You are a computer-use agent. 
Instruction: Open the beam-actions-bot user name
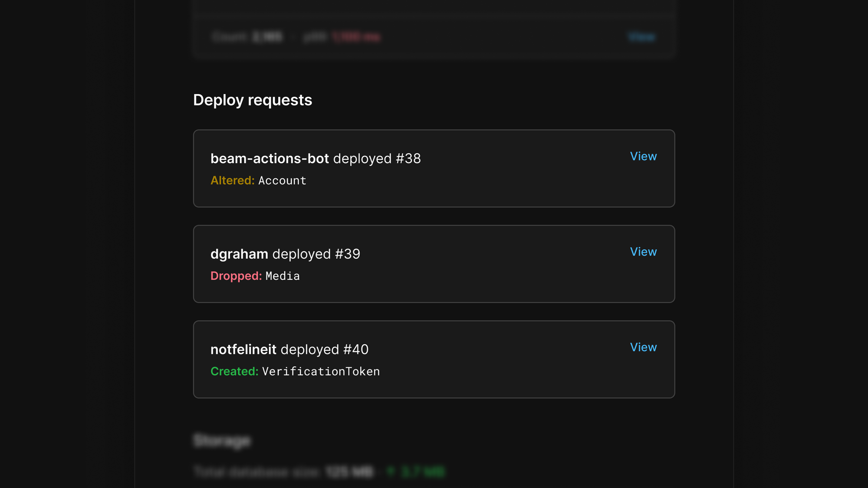pyautogui.click(x=270, y=158)
